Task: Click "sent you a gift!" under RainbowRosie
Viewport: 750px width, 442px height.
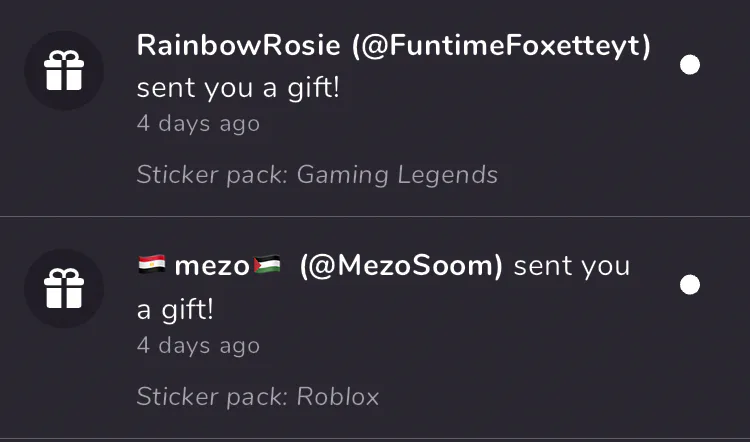Action: pos(238,88)
